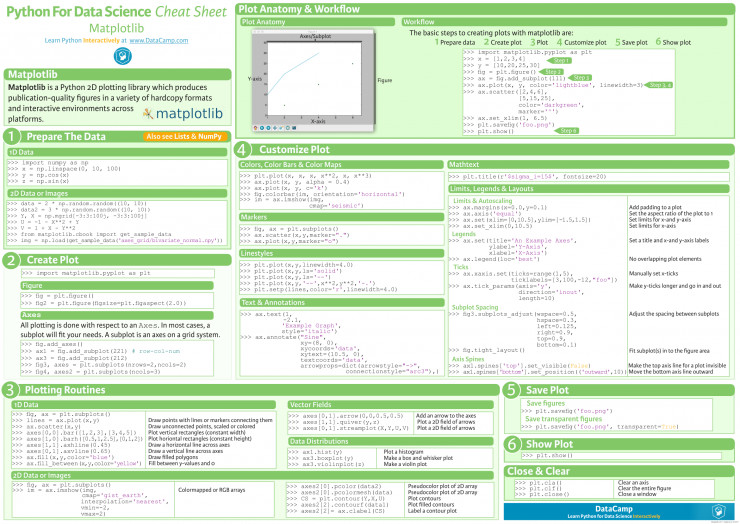Click the 'Plot Anatomy' subsection header
Image resolution: width=740 pixels, height=524 pixels.
pyautogui.click(x=317, y=22)
